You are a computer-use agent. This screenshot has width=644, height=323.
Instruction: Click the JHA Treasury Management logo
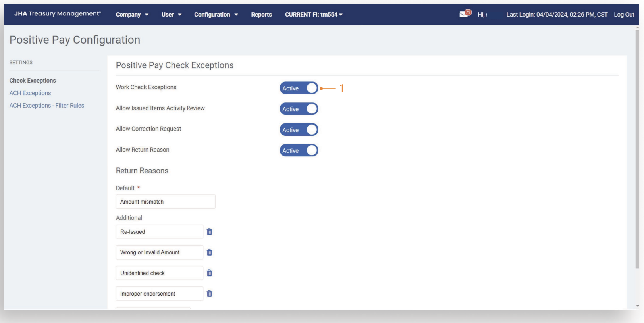[x=58, y=14]
